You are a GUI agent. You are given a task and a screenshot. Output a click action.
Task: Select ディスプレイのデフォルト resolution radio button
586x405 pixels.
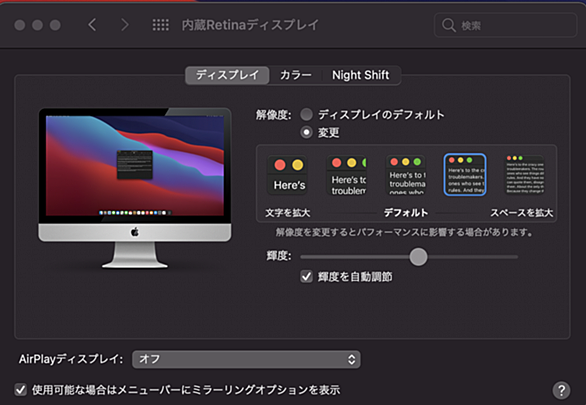(x=306, y=114)
